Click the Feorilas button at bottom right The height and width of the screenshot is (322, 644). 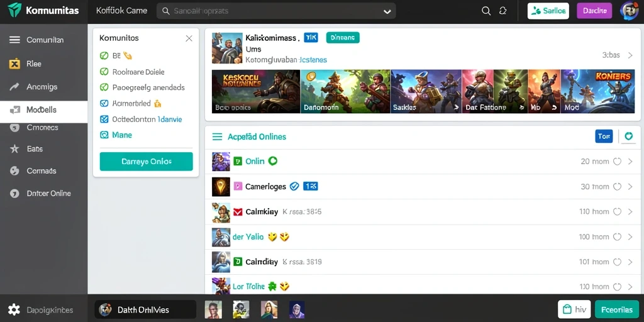[x=617, y=309]
